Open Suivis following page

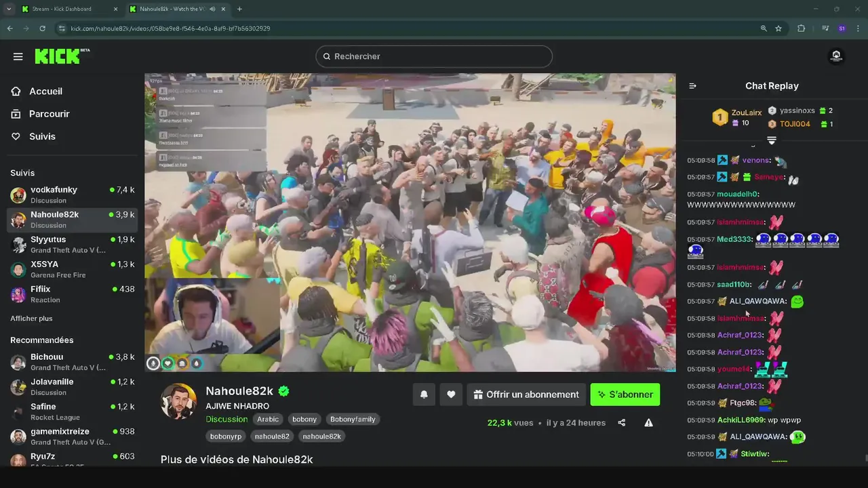(x=42, y=136)
